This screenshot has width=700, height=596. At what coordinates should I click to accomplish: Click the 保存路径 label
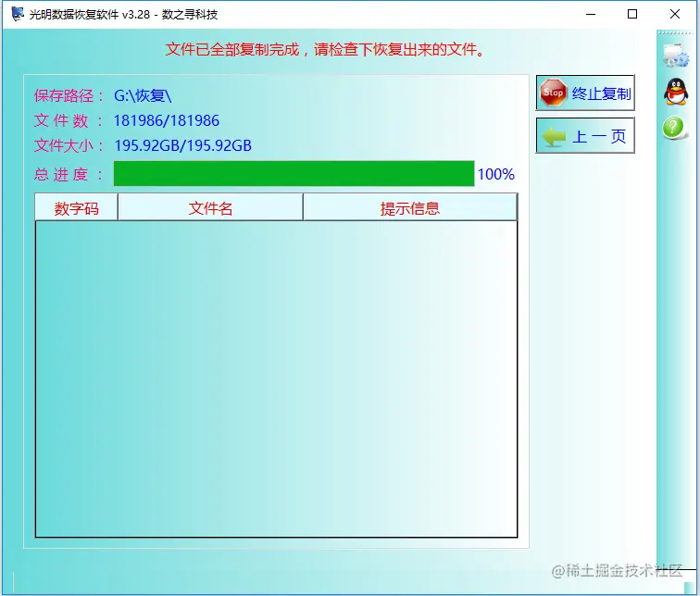[x=69, y=95]
